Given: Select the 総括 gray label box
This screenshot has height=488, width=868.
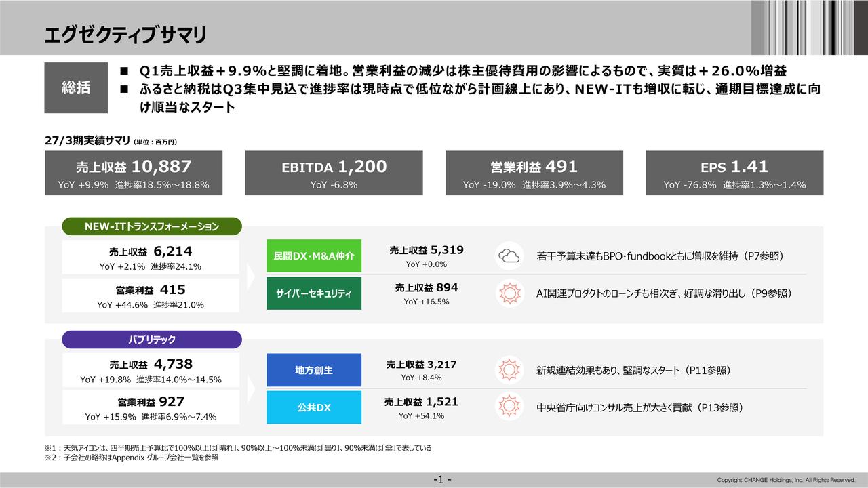Looking at the screenshot, I should [76, 88].
